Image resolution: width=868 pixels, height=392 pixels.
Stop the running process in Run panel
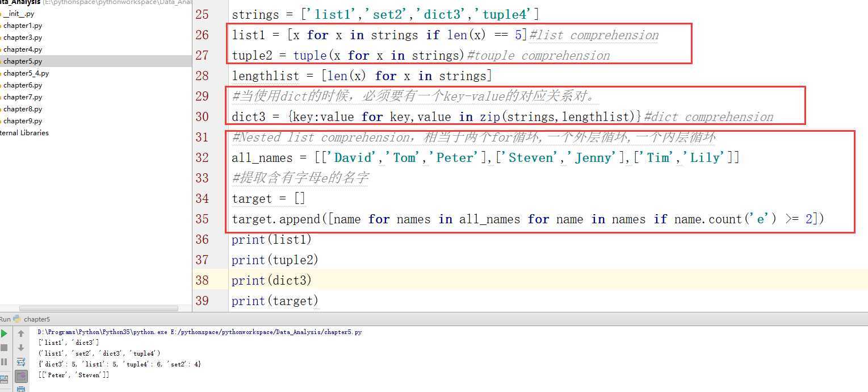[x=4, y=348]
